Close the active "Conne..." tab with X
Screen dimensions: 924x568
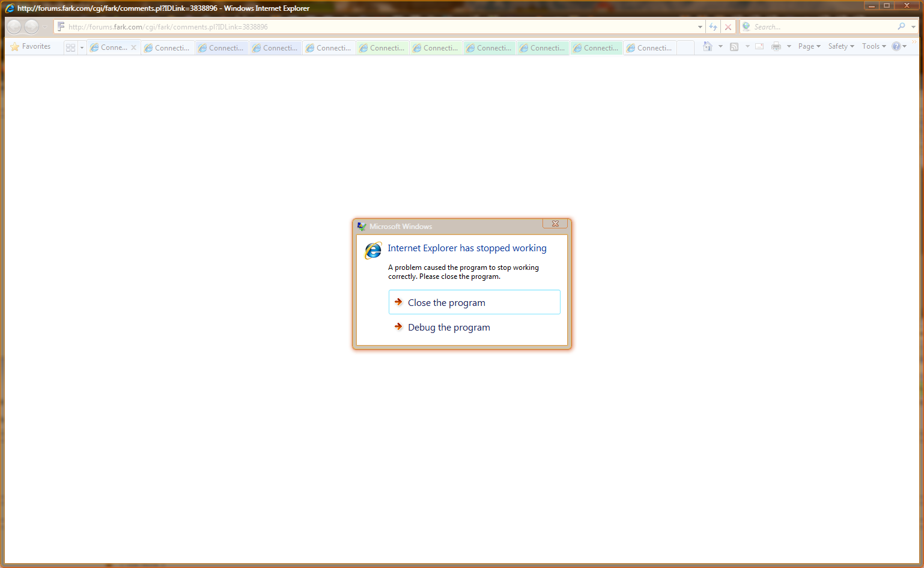(x=133, y=47)
